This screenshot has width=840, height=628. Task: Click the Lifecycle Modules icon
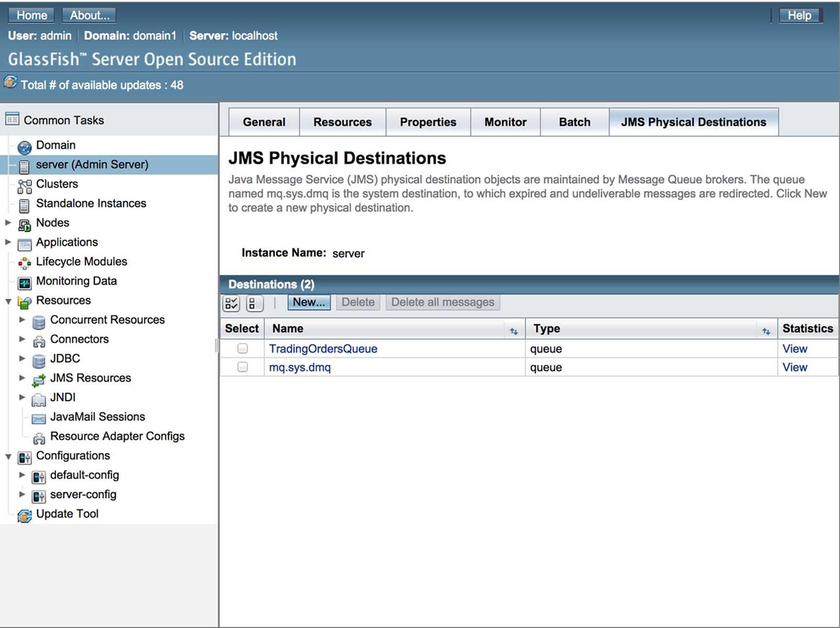tap(25, 263)
